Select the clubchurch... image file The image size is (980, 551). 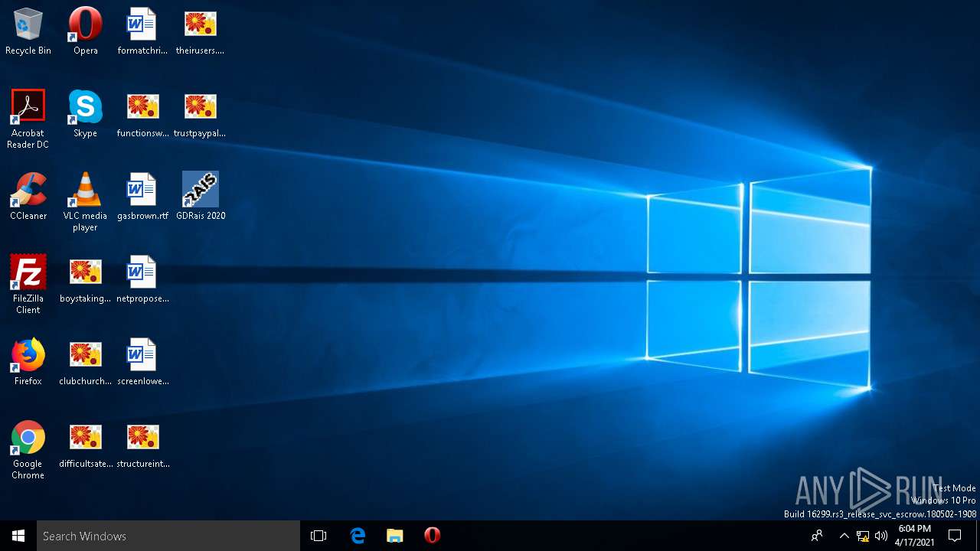click(85, 363)
